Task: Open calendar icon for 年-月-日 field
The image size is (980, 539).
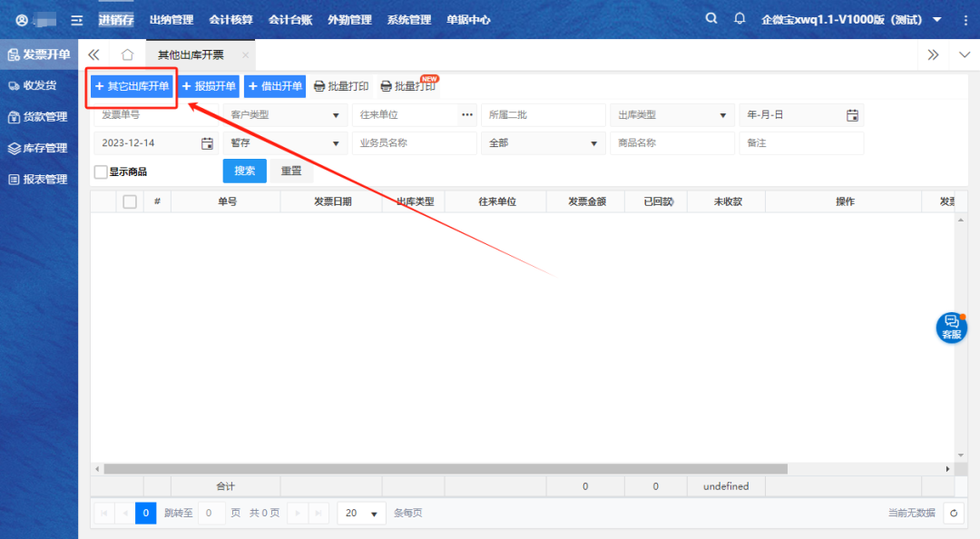Action: tap(852, 115)
